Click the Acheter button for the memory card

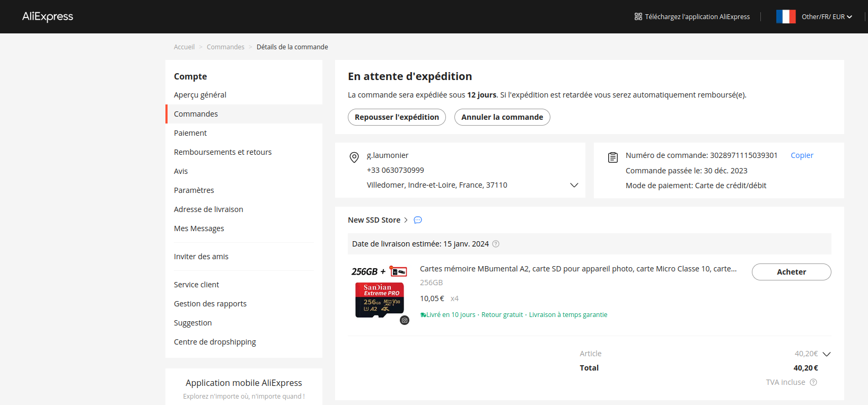[x=791, y=272]
